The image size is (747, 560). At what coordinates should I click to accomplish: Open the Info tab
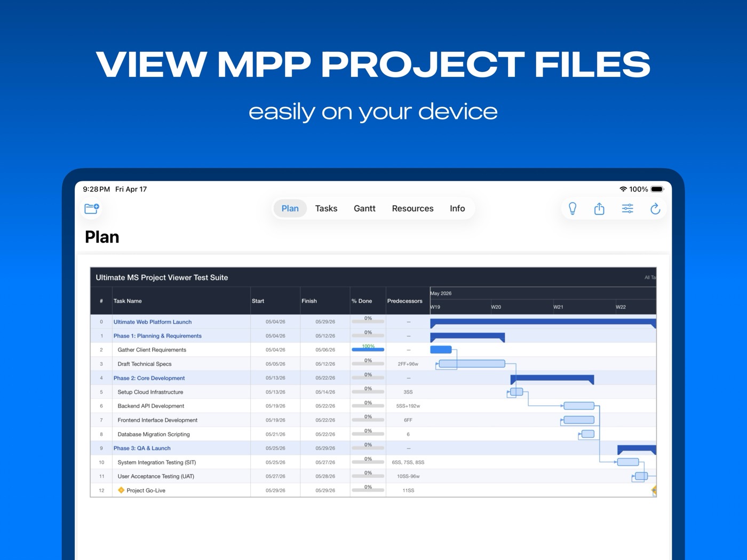click(457, 209)
